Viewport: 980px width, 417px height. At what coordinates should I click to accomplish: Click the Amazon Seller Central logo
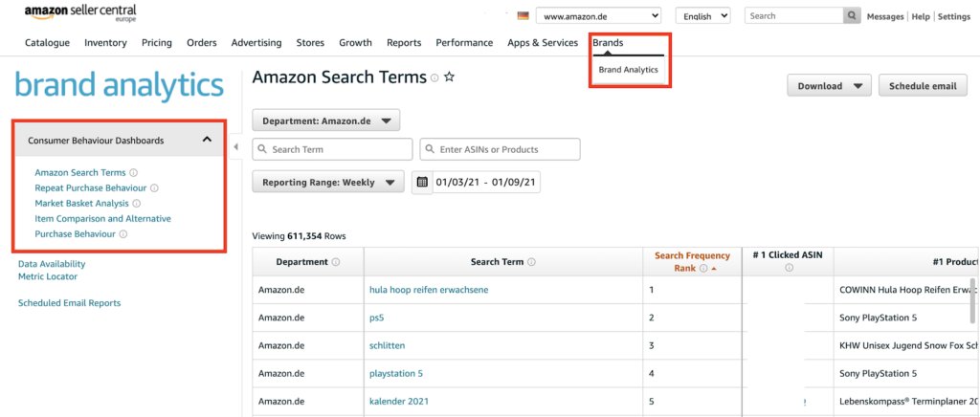click(80, 11)
